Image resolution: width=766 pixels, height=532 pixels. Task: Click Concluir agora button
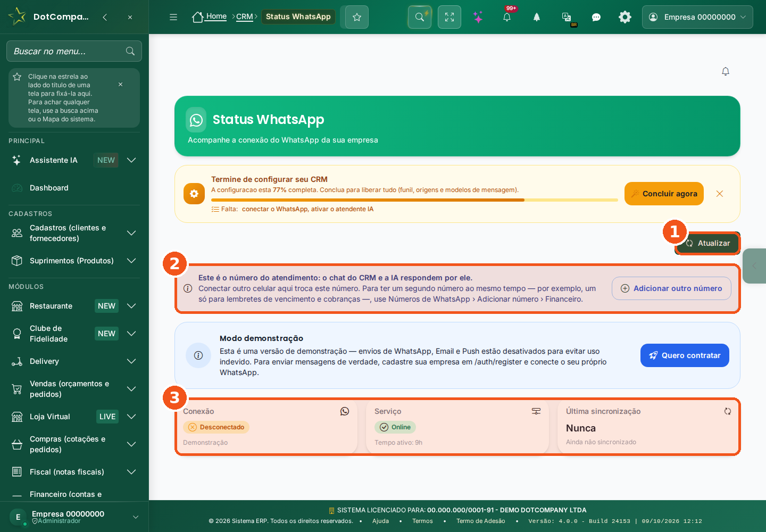[x=664, y=194]
